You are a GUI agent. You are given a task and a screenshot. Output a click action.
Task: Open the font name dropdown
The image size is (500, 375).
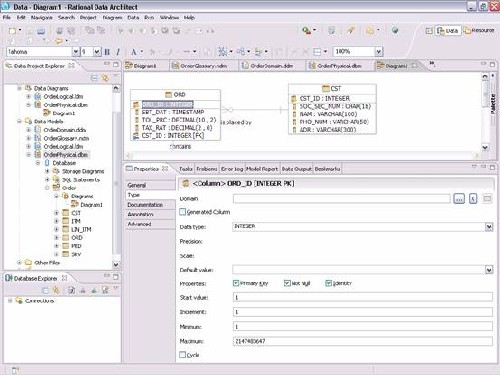pos(76,52)
